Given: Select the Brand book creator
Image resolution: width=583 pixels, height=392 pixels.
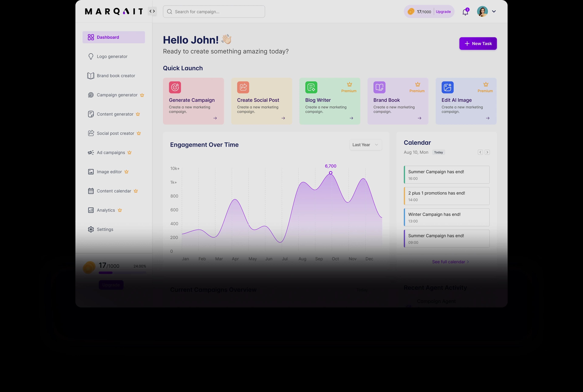Looking at the screenshot, I should [116, 75].
